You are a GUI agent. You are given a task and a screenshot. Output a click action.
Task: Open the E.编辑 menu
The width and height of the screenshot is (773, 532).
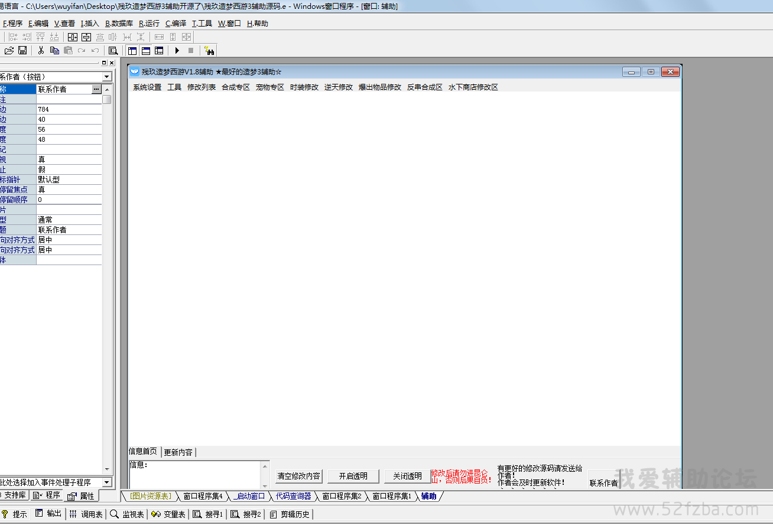(x=38, y=24)
